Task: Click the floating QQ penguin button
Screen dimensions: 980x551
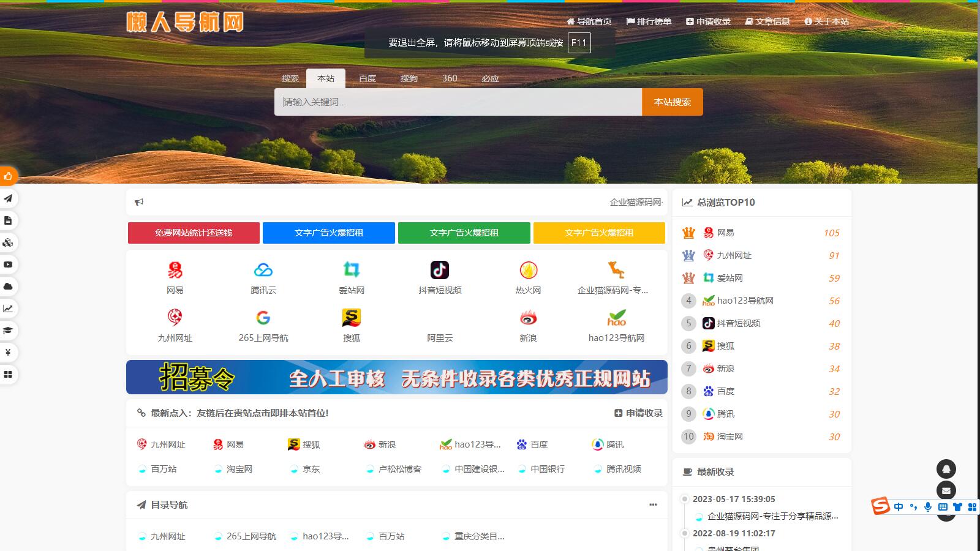Action: (946, 469)
